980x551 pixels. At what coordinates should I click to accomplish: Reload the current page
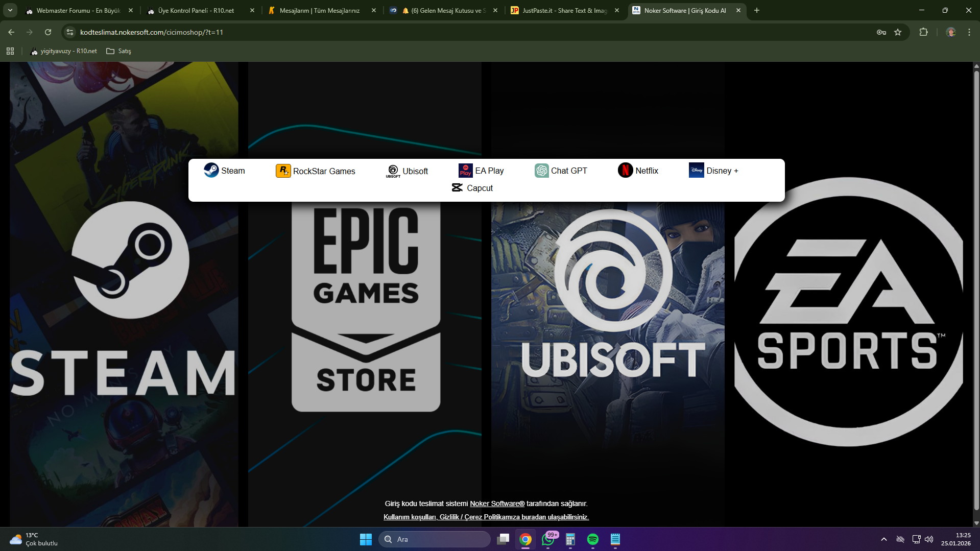pos(48,32)
